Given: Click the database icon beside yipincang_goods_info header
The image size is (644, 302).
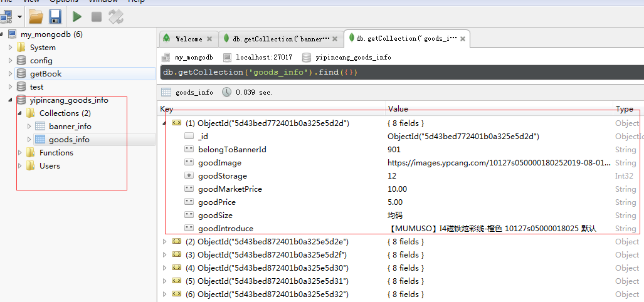Looking at the screenshot, I should [305, 57].
